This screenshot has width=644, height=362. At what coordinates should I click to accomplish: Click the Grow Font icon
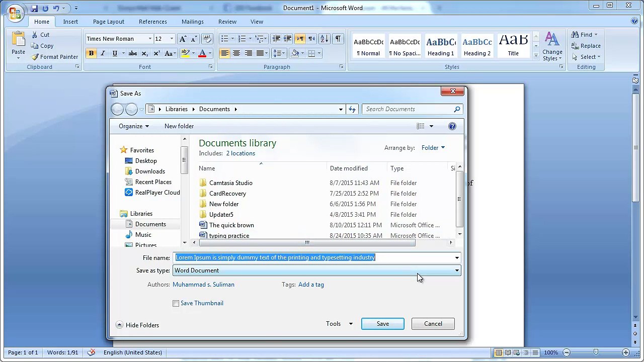(183, 39)
